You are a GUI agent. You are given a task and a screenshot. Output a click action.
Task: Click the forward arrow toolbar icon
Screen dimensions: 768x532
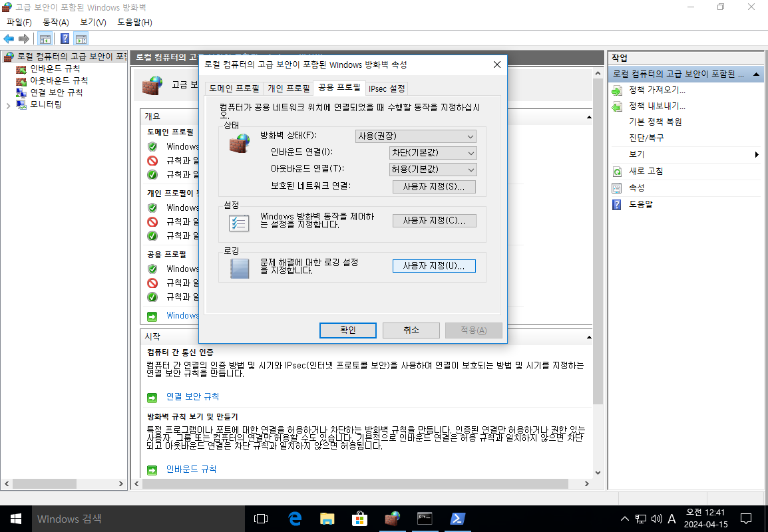coord(23,39)
